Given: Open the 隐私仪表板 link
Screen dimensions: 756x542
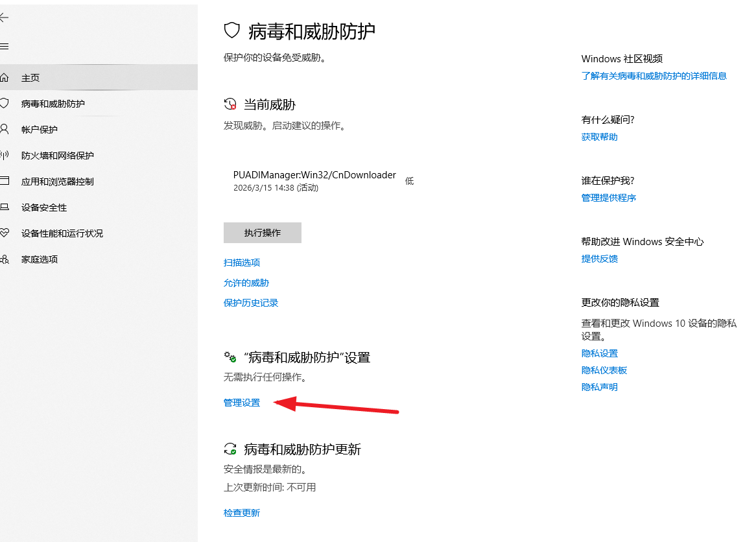Looking at the screenshot, I should tap(604, 370).
